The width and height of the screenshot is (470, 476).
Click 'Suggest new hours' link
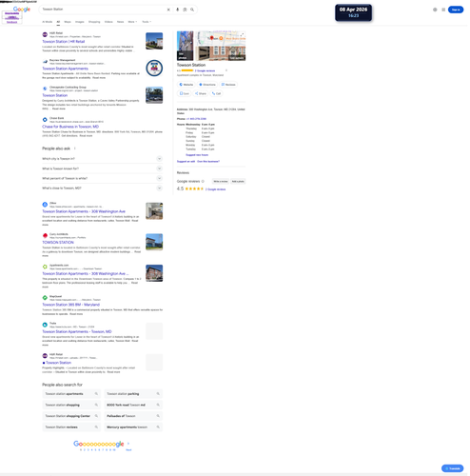pos(197,155)
